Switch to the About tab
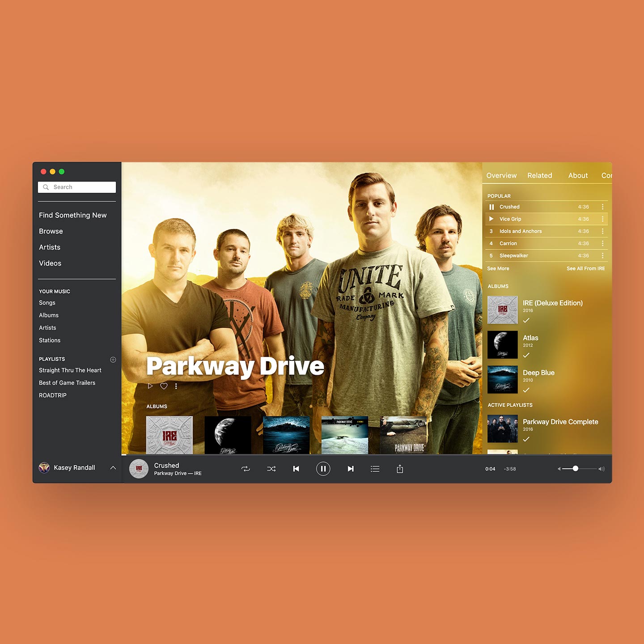Viewport: 644px width, 644px height. coord(578,176)
